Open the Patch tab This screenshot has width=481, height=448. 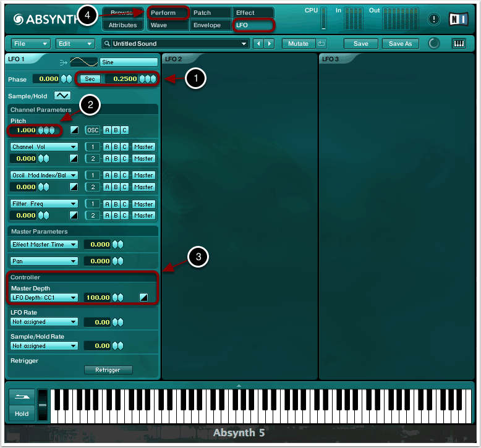click(210, 13)
